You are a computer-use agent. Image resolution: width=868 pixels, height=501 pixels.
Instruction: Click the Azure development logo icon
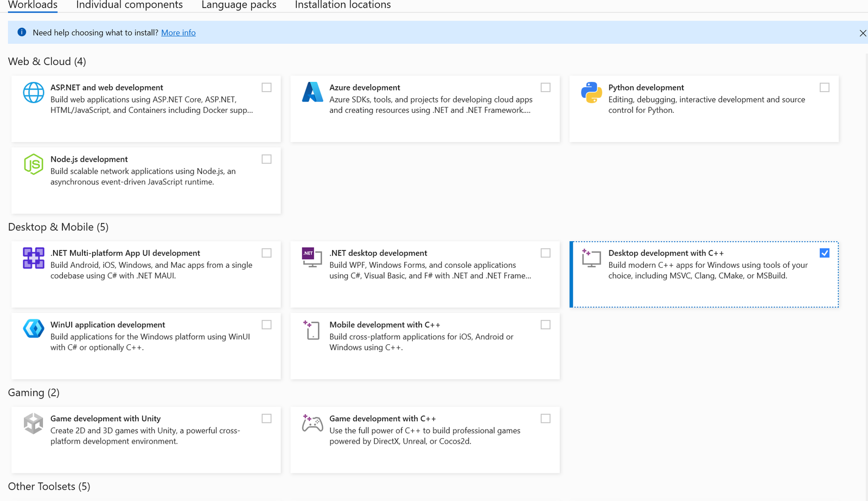[312, 92]
